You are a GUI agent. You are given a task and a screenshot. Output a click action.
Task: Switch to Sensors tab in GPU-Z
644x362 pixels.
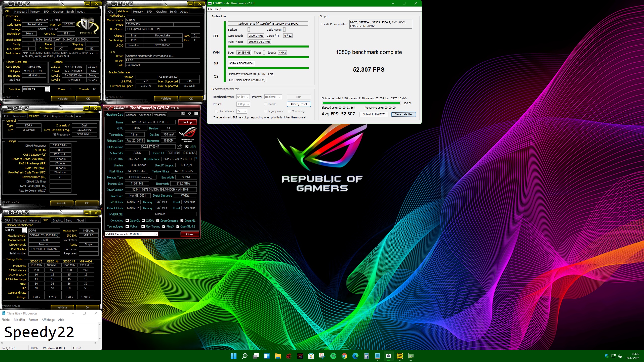131,115
